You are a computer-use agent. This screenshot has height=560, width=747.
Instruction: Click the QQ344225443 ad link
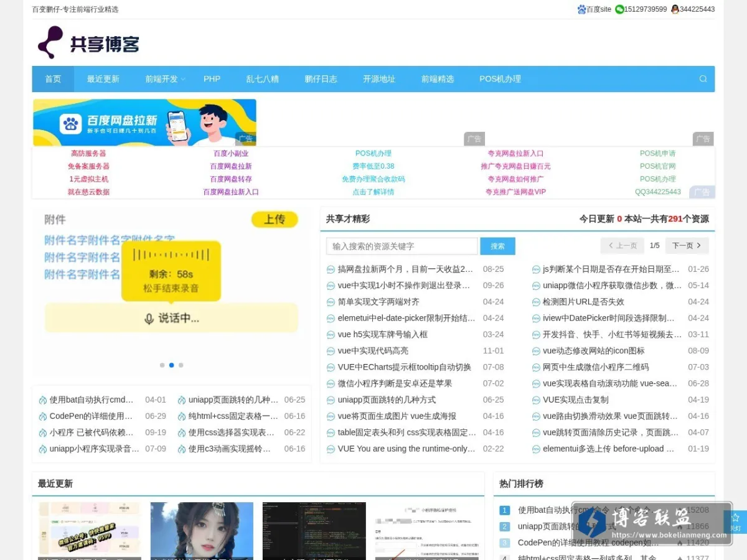tap(658, 192)
